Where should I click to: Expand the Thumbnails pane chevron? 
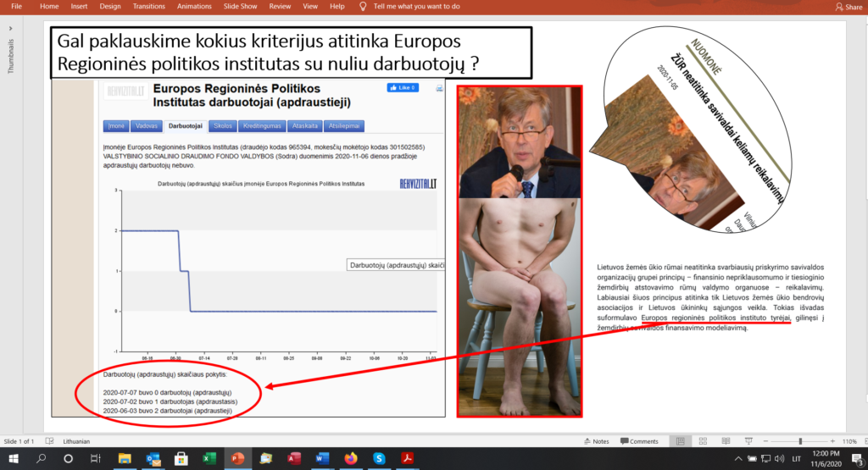(10, 28)
